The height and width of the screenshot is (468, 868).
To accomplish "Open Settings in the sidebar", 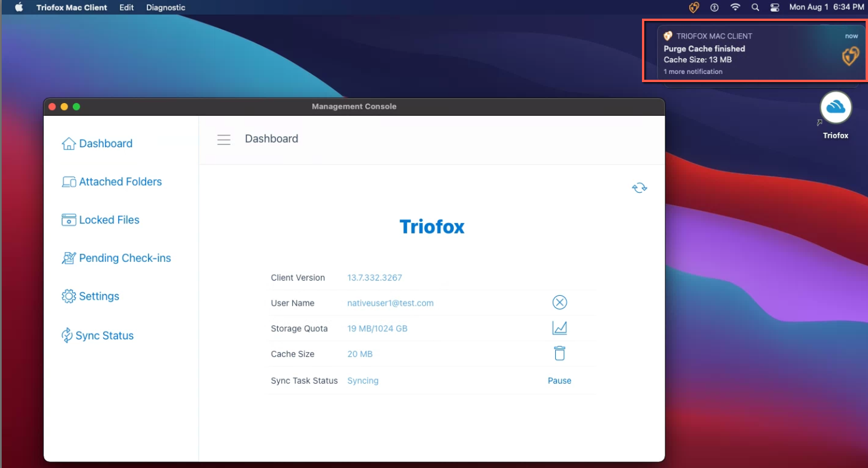I will coord(90,296).
